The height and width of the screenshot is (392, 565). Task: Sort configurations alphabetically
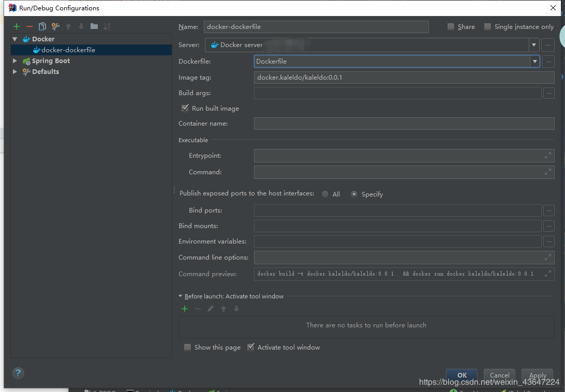click(107, 26)
